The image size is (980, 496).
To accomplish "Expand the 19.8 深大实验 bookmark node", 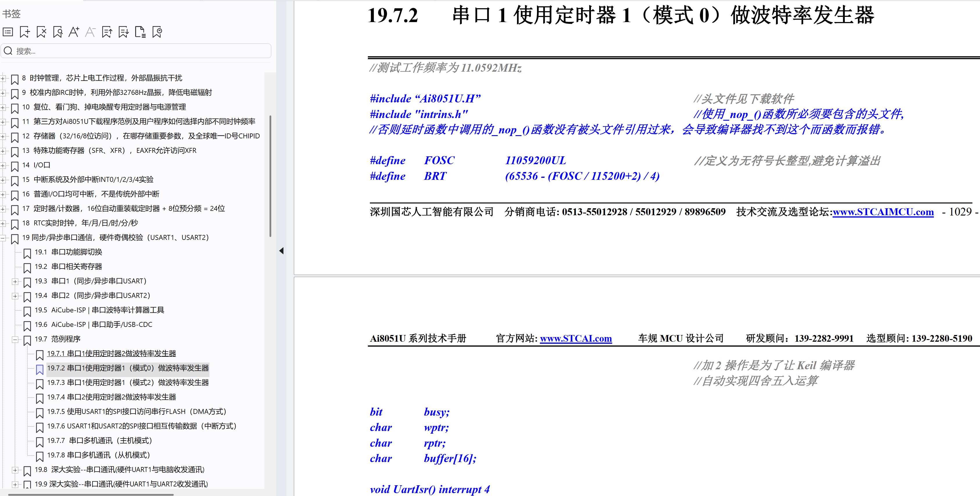I will pos(15,470).
